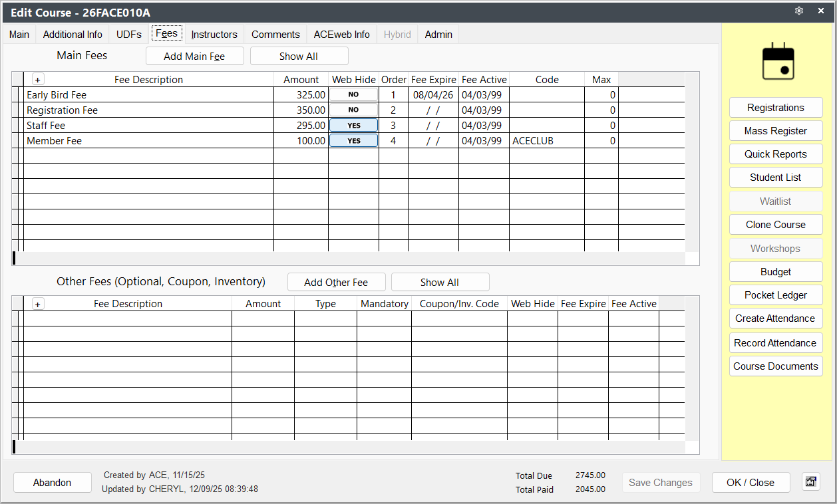Click Show All for Other Fees

click(x=440, y=282)
